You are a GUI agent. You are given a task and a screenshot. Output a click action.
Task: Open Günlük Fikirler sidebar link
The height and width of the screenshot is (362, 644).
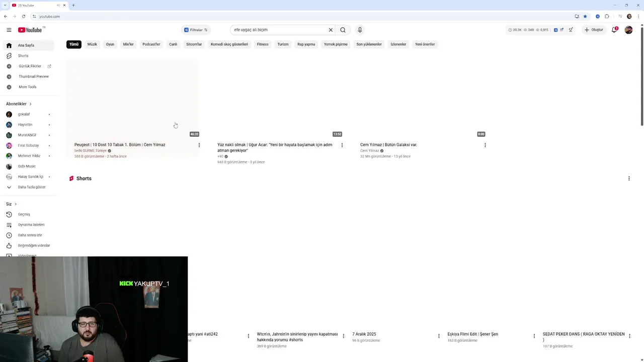coord(29,66)
